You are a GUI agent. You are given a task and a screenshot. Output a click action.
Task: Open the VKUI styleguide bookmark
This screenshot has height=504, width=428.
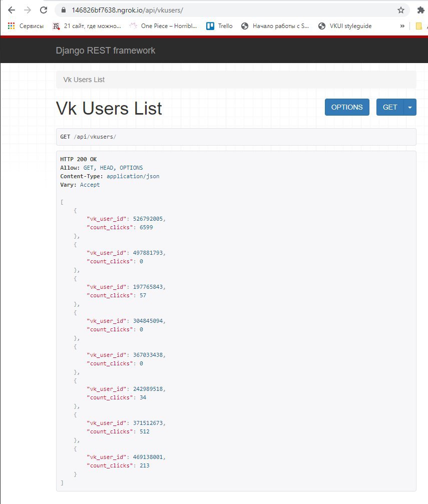345,26
